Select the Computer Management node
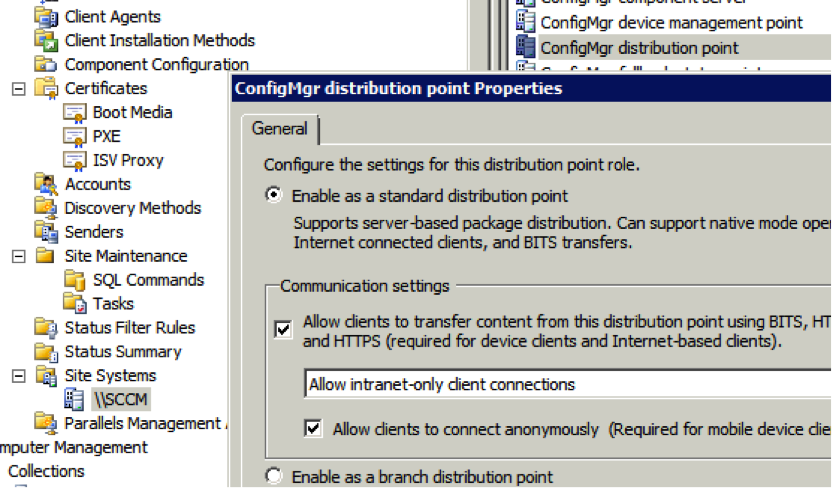The height and width of the screenshot is (488, 832). click(74, 447)
